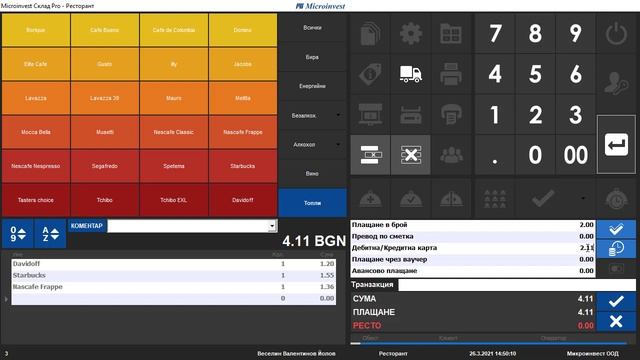Confirm payment with checkmark next to СУМА

[616, 302]
